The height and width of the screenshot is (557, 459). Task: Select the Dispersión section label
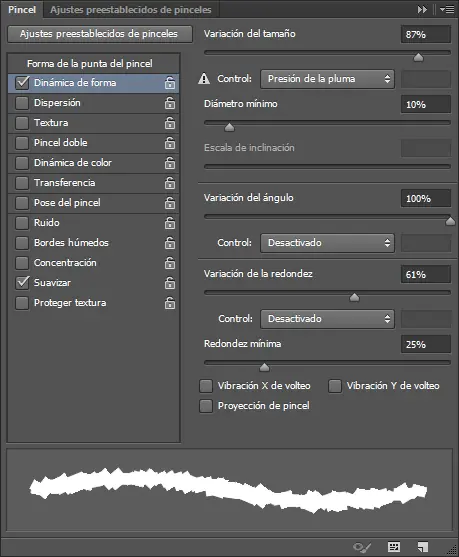[x=57, y=103]
